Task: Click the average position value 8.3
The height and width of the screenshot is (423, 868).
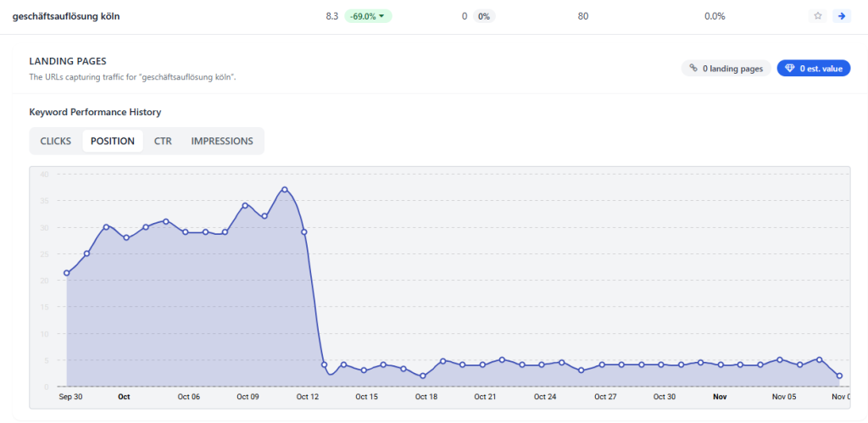Action: pyautogui.click(x=332, y=16)
